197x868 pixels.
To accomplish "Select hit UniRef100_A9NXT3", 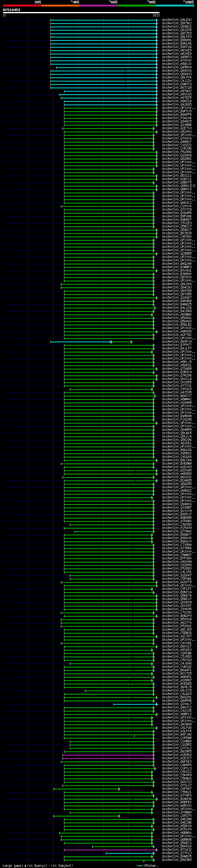I will pyautogui.click(x=177, y=84).
